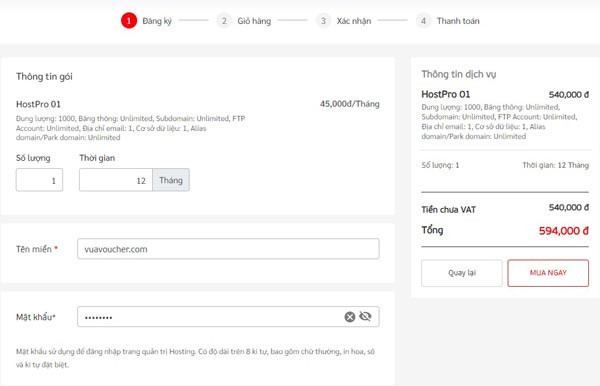Edit the Tên miền domain field

coord(228,249)
